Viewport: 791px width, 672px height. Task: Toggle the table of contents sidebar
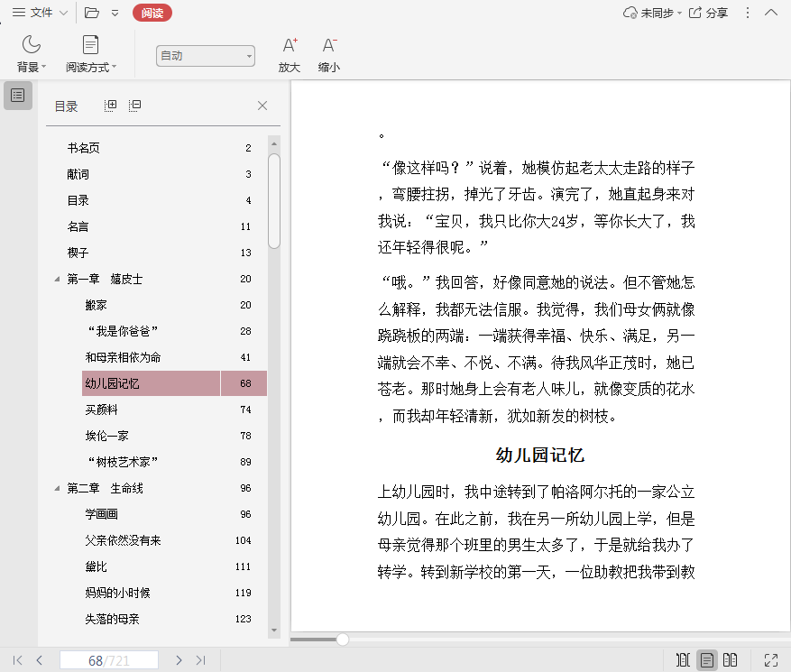(x=17, y=95)
